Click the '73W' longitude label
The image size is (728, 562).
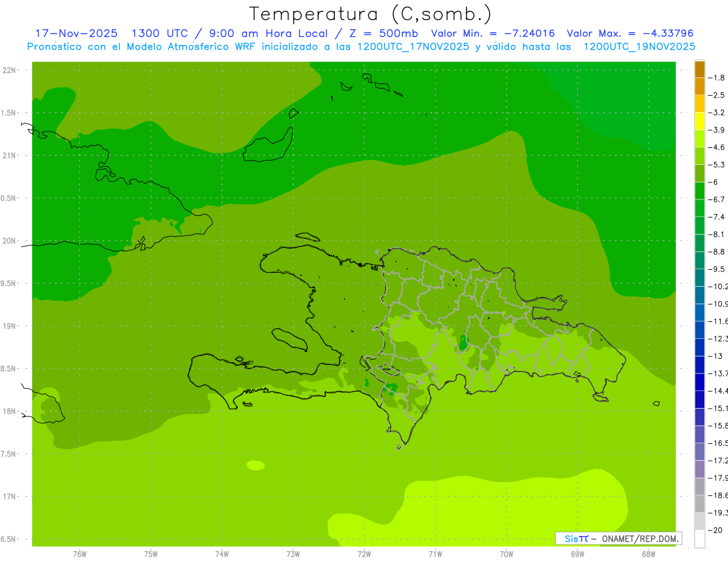(293, 554)
